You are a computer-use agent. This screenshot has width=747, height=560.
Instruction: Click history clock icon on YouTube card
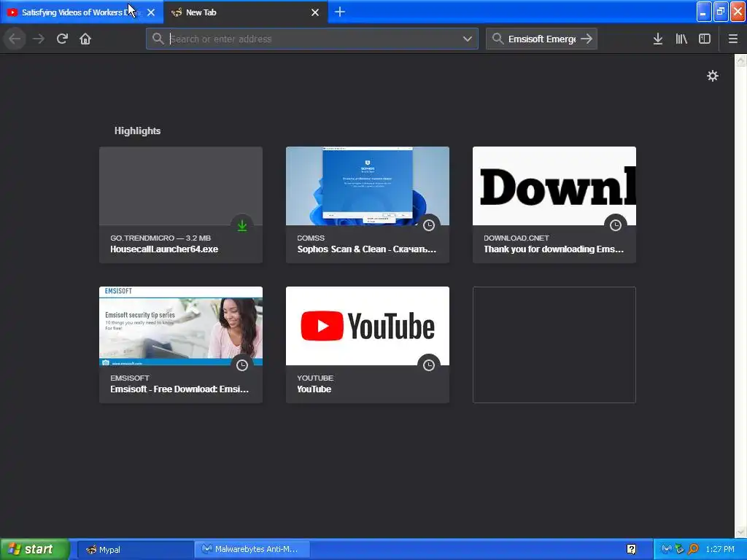pyautogui.click(x=429, y=365)
